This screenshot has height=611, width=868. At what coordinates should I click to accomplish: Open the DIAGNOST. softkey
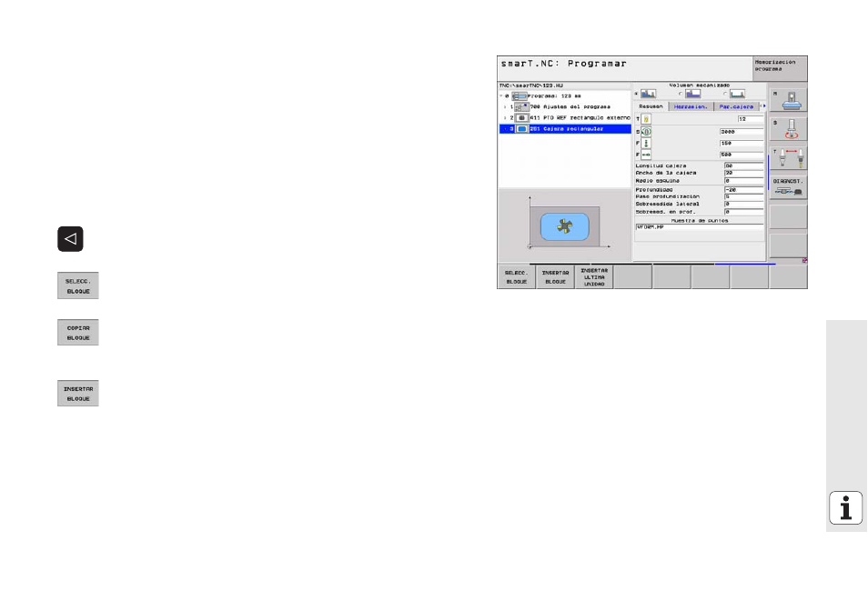coord(788,187)
